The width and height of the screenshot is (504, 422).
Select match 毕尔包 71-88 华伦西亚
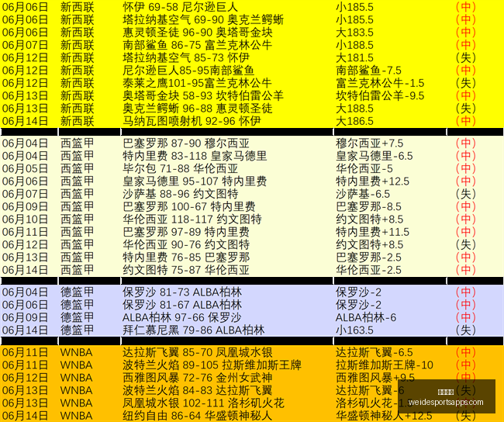click(180, 168)
